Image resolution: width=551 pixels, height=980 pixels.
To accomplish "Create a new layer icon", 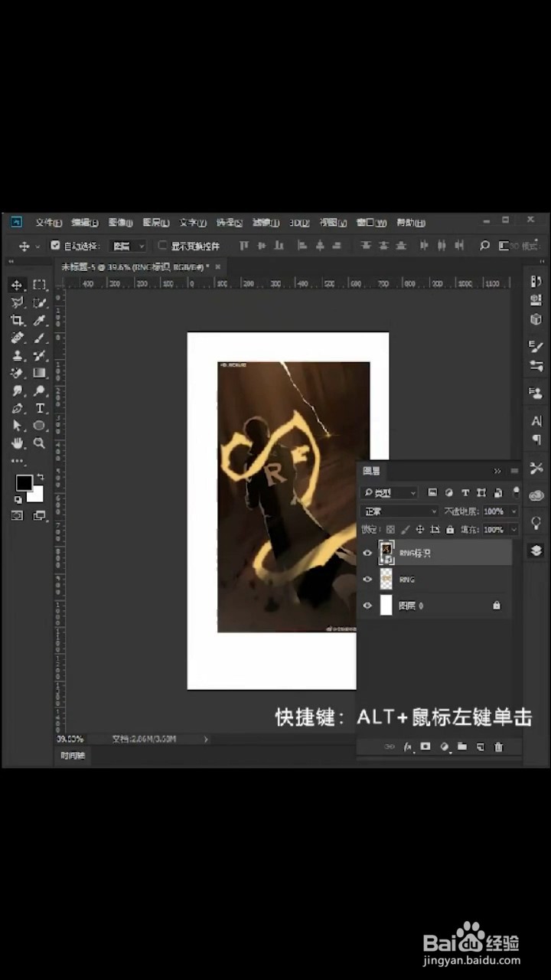I will (481, 746).
